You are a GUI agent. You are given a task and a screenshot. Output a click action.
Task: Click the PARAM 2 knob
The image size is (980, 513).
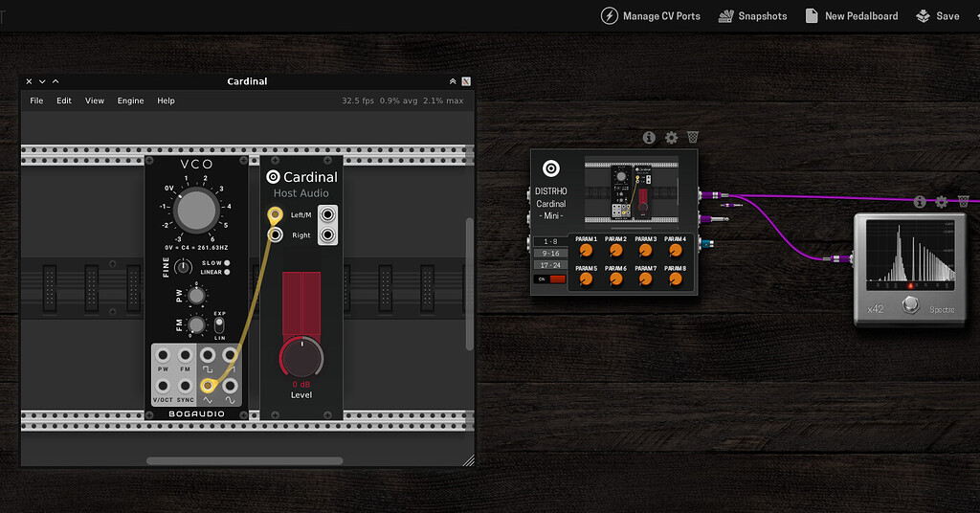coord(615,251)
